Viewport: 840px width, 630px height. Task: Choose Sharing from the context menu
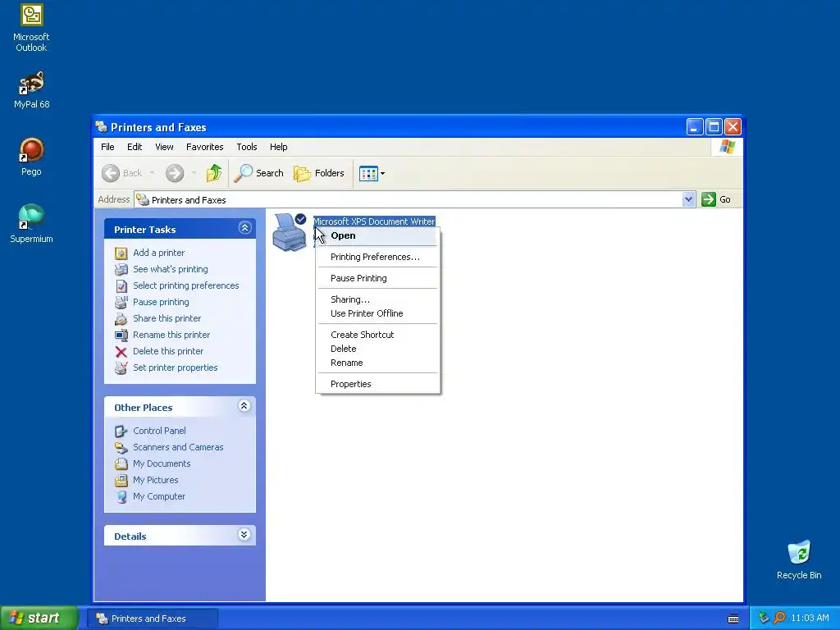tap(377, 299)
